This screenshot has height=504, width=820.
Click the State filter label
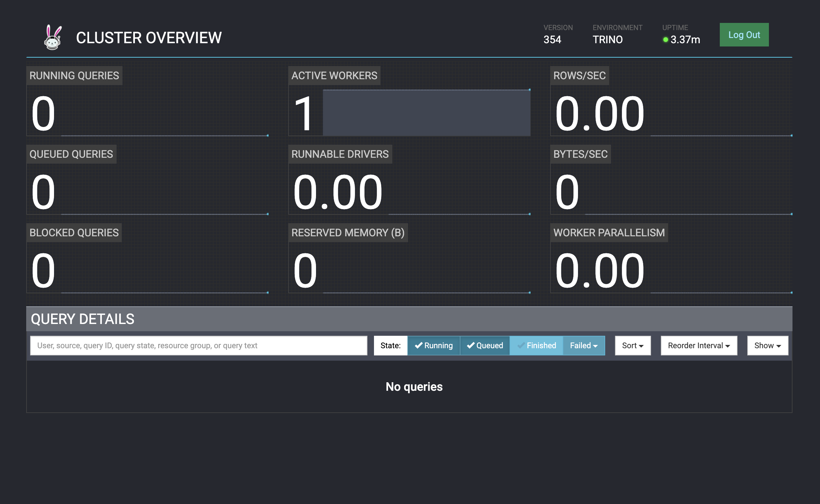click(x=390, y=346)
